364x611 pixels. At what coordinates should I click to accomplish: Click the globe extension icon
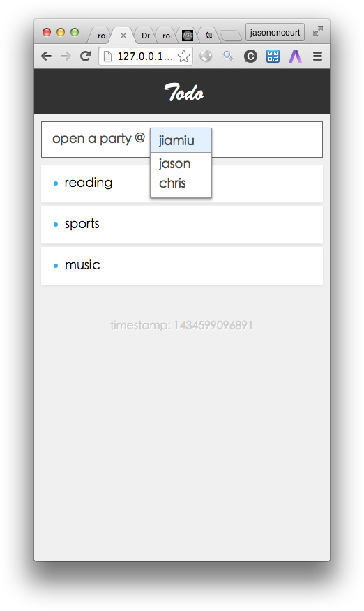[206, 56]
